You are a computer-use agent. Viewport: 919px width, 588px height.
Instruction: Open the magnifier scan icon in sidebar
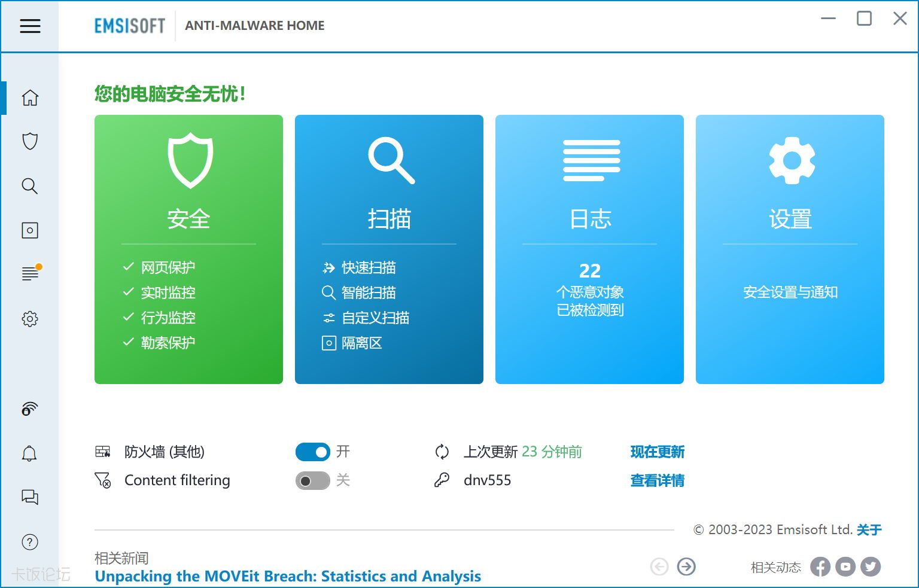pos(30,186)
